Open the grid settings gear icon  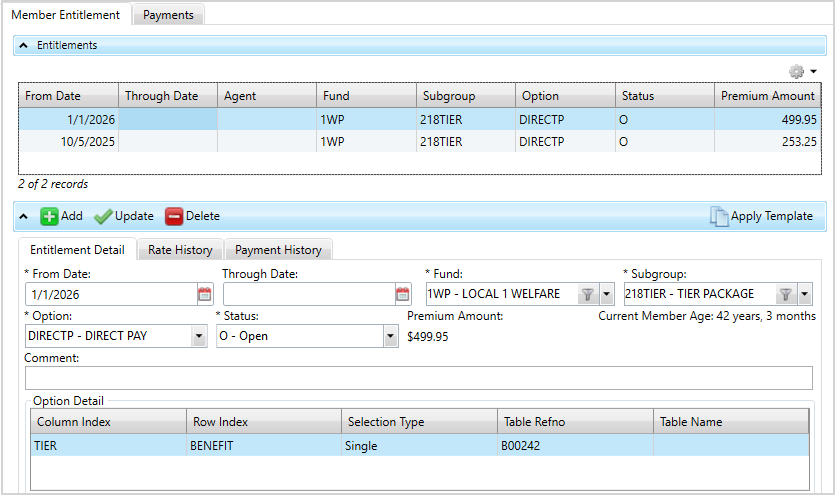pos(797,72)
